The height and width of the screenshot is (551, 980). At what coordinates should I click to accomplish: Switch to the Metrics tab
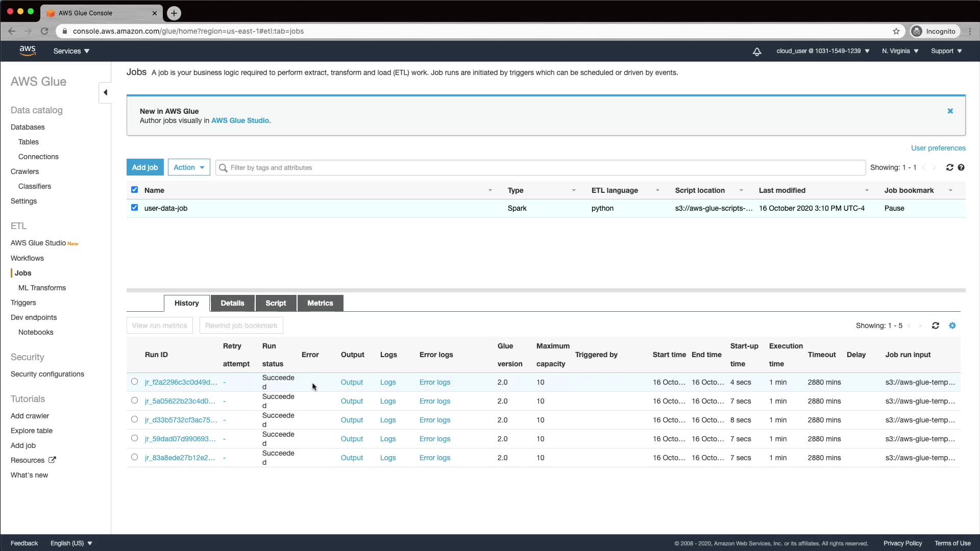click(320, 303)
